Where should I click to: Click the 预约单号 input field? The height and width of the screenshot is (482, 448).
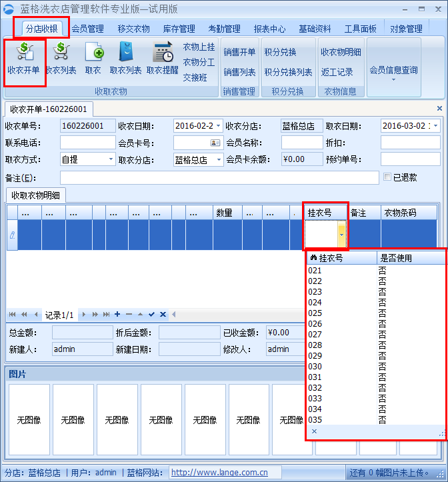point(411,159)
